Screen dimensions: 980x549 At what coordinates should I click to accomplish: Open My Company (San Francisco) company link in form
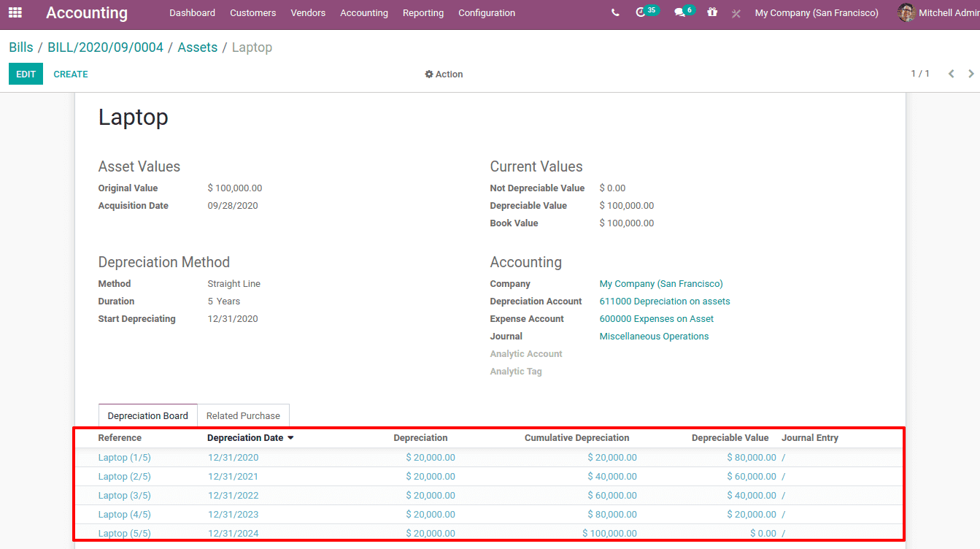(x=661, y=284)
